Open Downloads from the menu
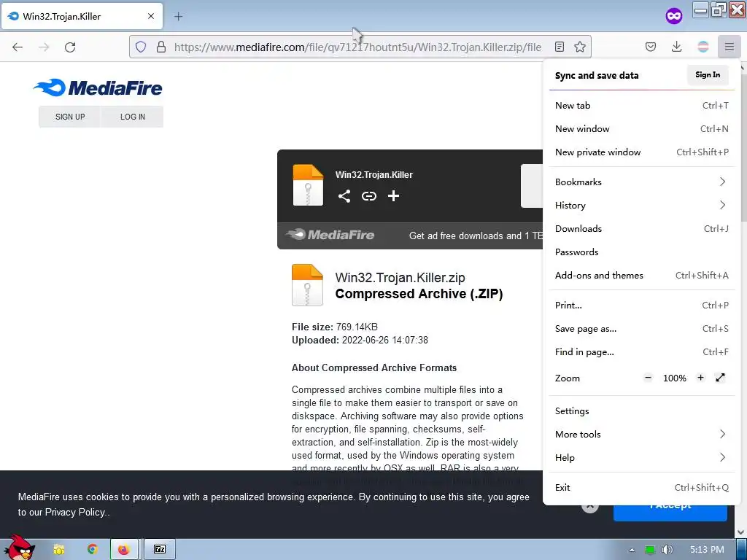 642,228
